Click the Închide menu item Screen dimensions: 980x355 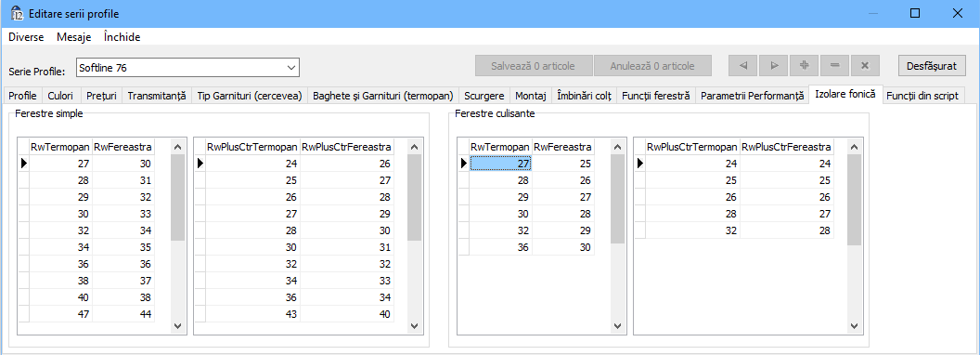pos(122,37)
